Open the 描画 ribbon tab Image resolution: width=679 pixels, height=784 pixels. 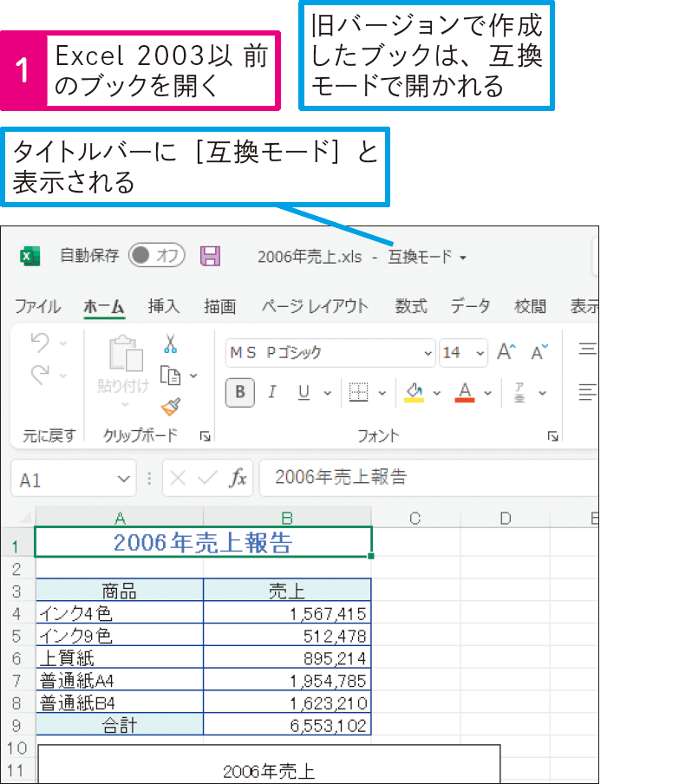[x=219, y=306]
